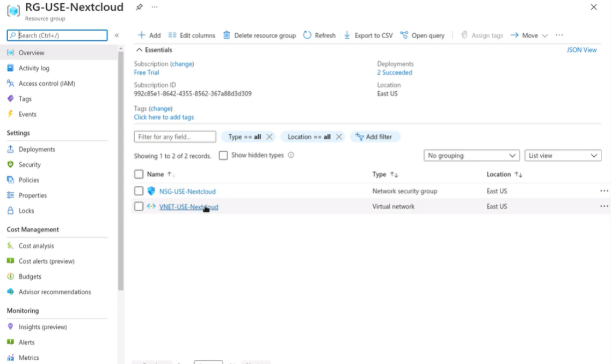Open the No grouping dropdown
The image size is (611, 364).
[x=471, y=156]
